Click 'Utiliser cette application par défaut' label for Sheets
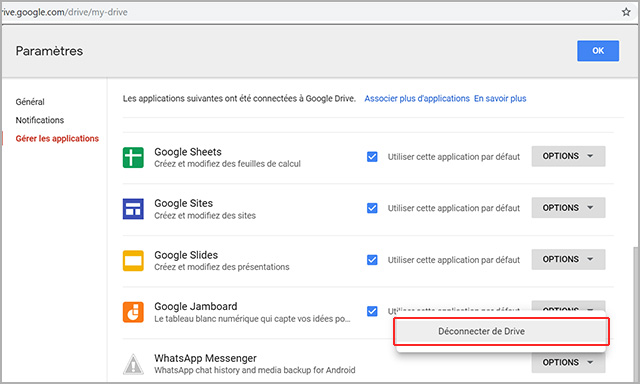Image resolution: width=640 pixels, height=384 pixels. (x=454, y=157)
